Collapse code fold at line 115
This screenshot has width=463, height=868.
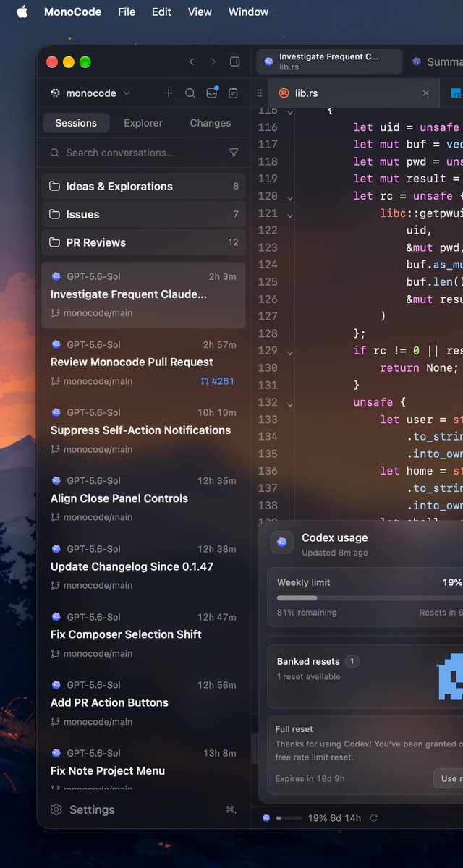(290, 112)
